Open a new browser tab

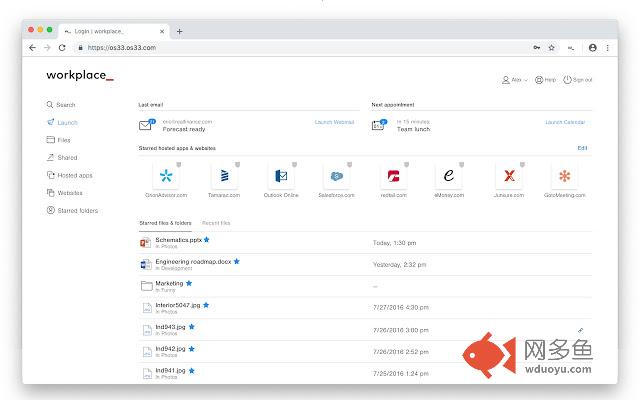click(x=179, y=31)
